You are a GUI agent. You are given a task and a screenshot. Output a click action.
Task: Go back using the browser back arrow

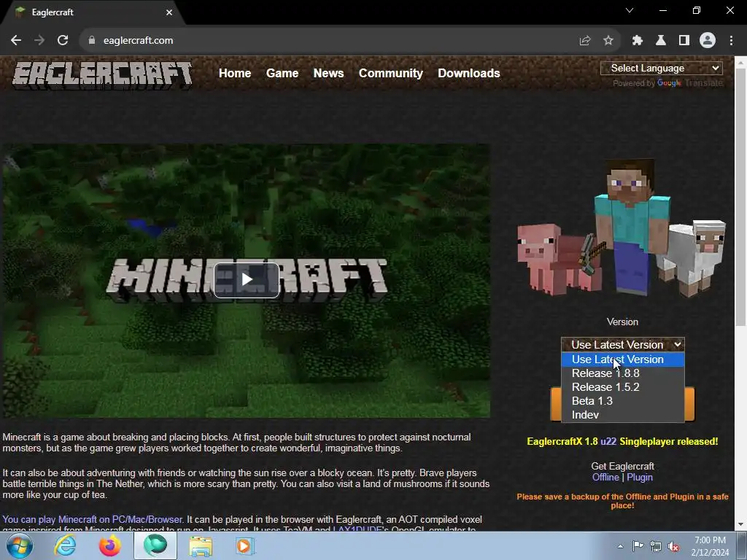(16, 41)
